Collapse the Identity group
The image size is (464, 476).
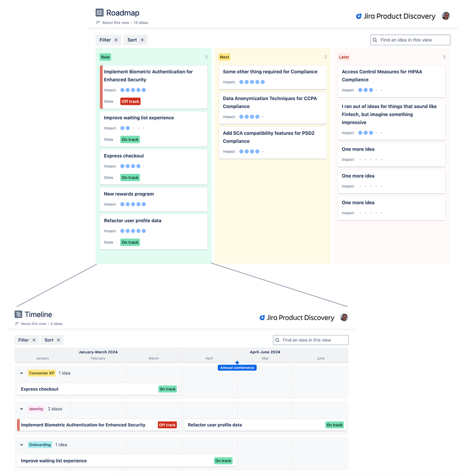[x=21, y=409]
